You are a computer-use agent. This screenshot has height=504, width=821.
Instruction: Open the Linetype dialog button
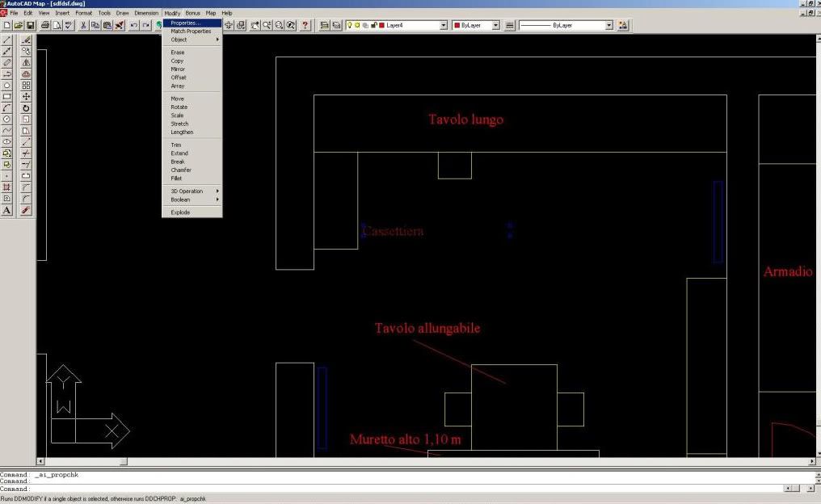coord(509,25)
